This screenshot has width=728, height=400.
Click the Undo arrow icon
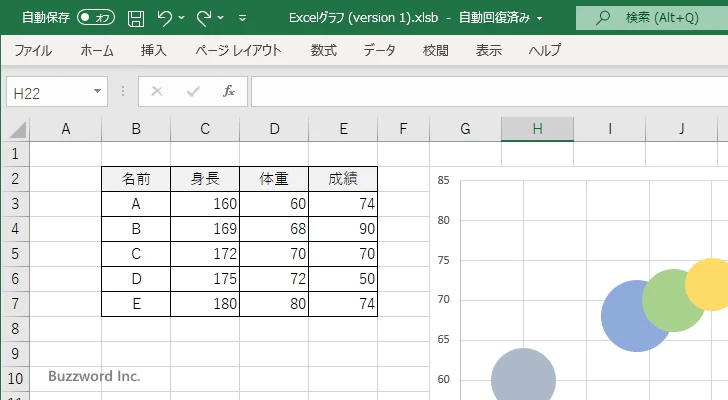(x=164, y=18)
